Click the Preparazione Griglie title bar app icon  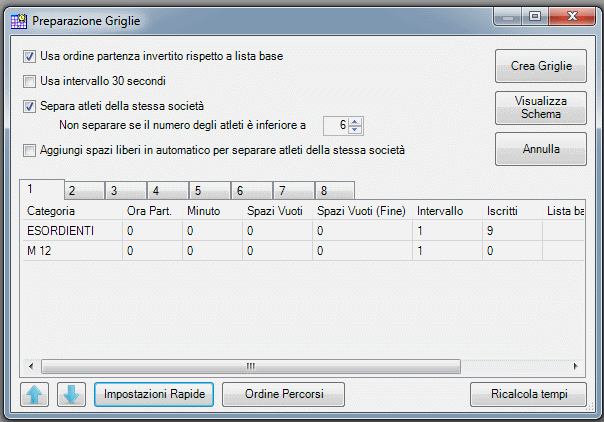pos(18,21)
